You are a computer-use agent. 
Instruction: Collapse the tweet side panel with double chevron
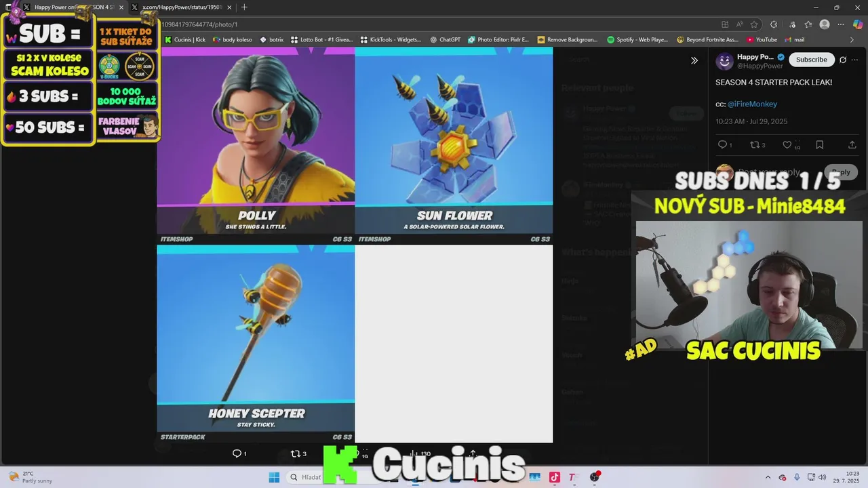point(694,60)
